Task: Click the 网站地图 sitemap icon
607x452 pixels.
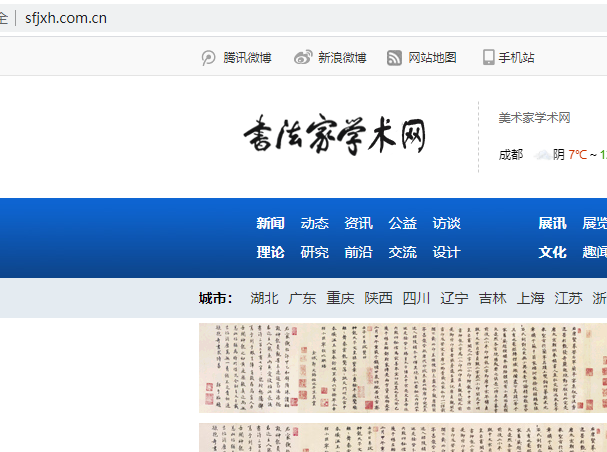Action: [x=395, y=58]
